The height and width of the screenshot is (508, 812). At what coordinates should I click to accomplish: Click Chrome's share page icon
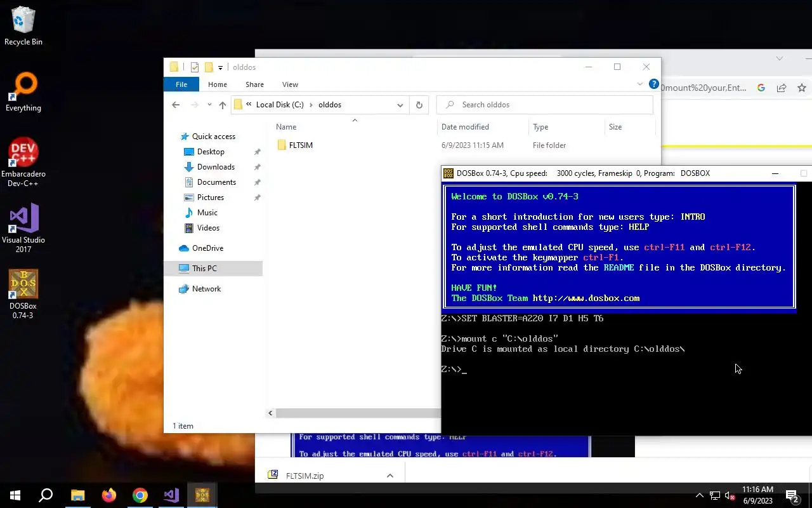(782, 88)
